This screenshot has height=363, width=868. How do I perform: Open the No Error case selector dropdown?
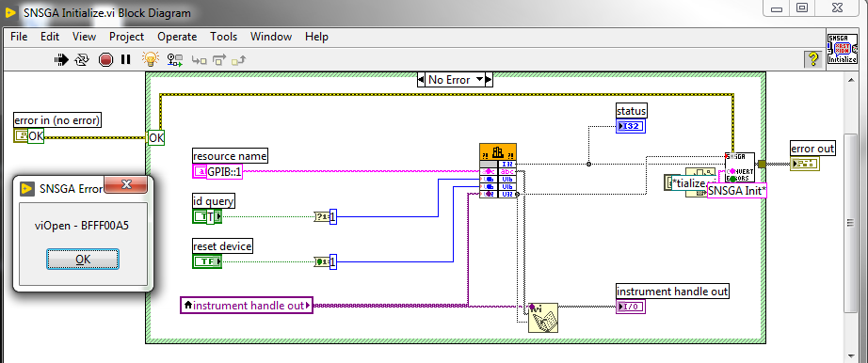479,80
